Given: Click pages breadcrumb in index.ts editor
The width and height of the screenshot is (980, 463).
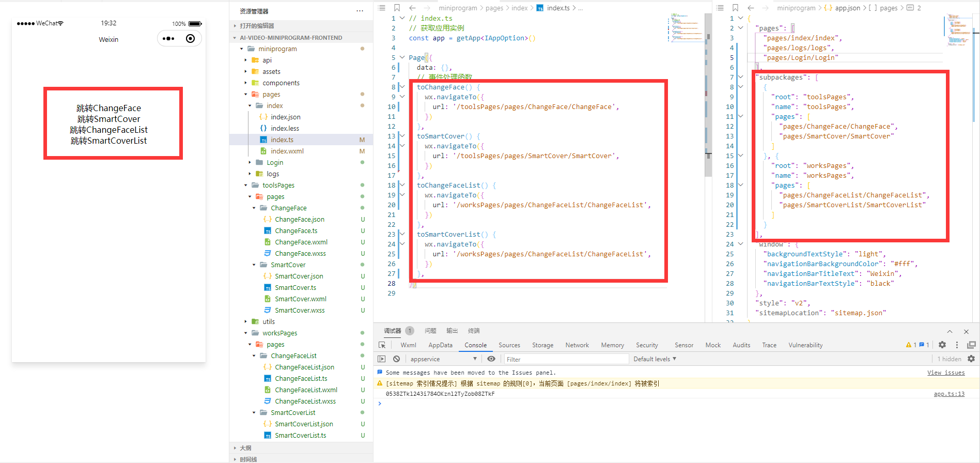Looking at the screenshot, I should tap(494, 8).
